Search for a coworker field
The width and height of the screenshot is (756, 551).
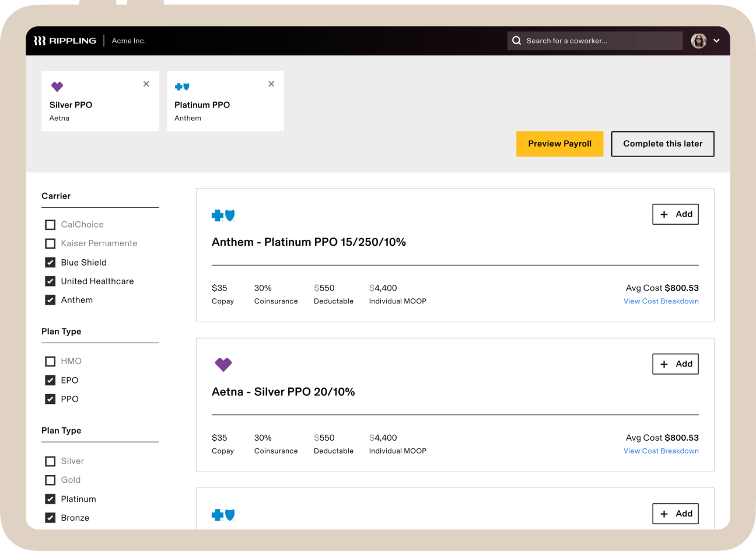(x=595, y=41)
